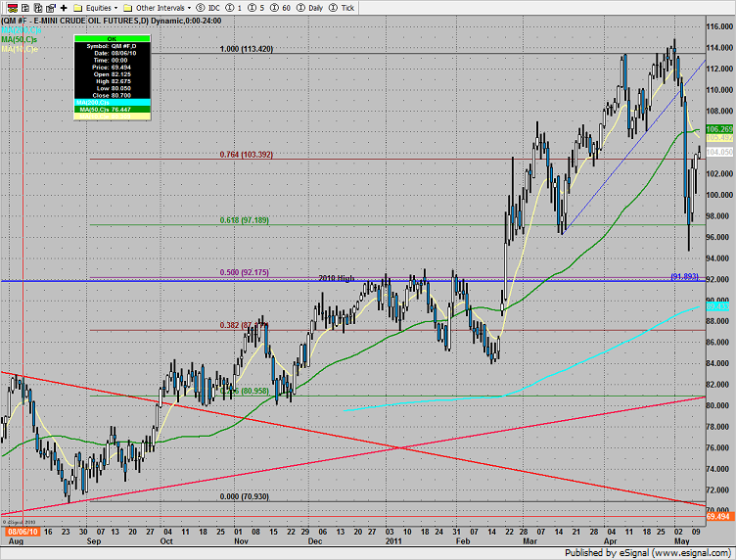Image resolution: width=736 pixels, height=560 pixels.
Task: Click the second toolbar window icon
Action: pos(25,8)
